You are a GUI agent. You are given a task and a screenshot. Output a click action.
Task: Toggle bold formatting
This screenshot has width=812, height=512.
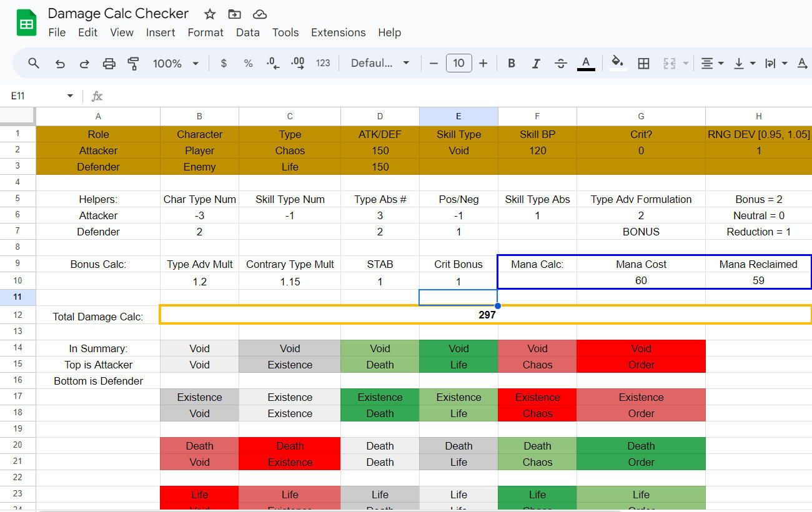(x=512, y=63)
